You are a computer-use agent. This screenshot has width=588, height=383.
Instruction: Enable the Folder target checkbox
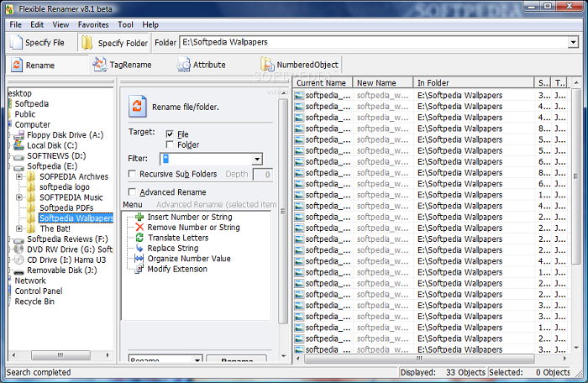171,145
